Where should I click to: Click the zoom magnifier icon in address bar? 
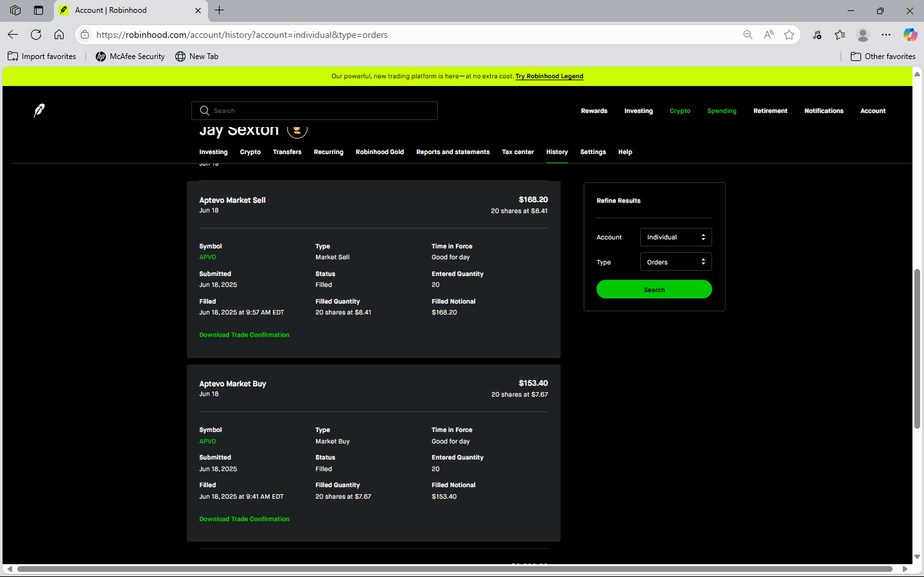pyautogui.click(x=748, y=35)
